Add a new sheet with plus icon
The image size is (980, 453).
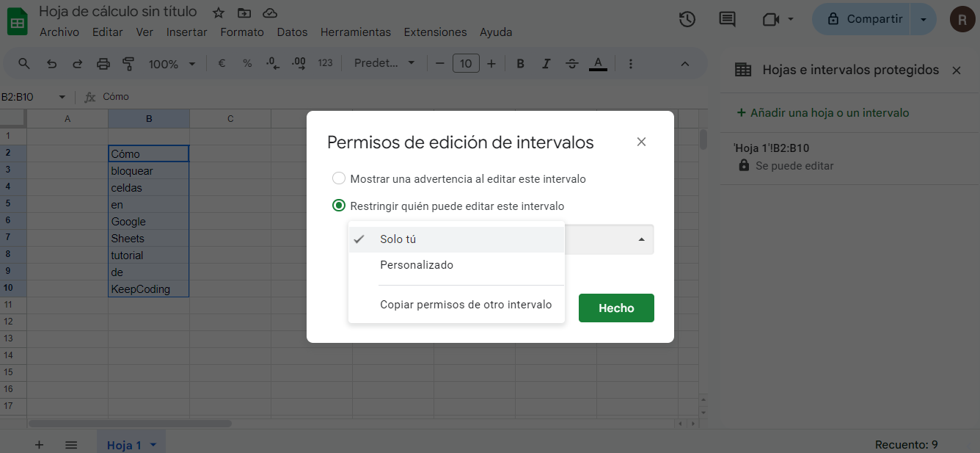click(40, 444)
